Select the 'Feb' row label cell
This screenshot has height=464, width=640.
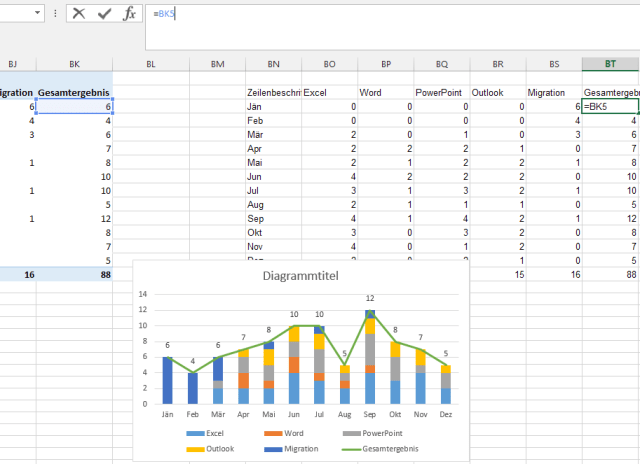[x=273, y=121]
